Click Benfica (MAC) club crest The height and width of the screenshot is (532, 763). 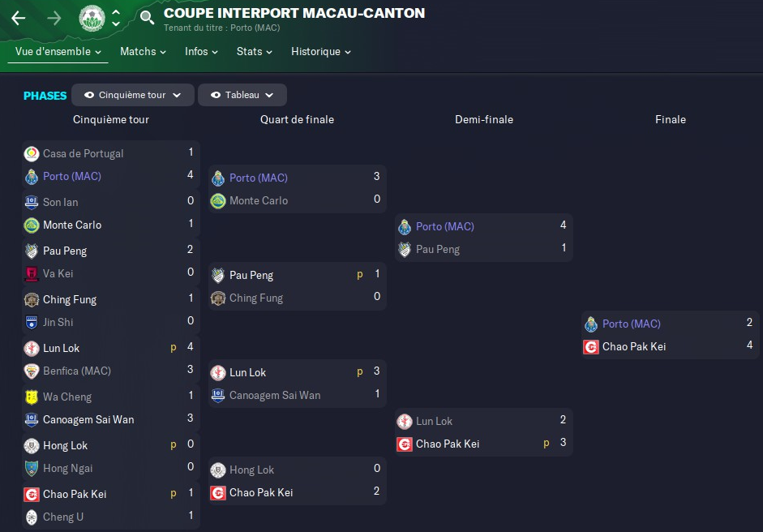click(32, 371)
